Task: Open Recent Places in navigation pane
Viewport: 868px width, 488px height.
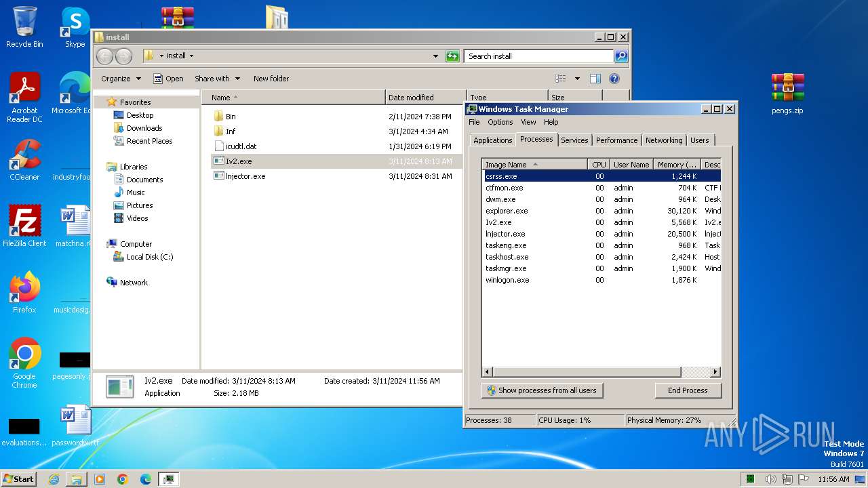Action: tap(149, 141)
